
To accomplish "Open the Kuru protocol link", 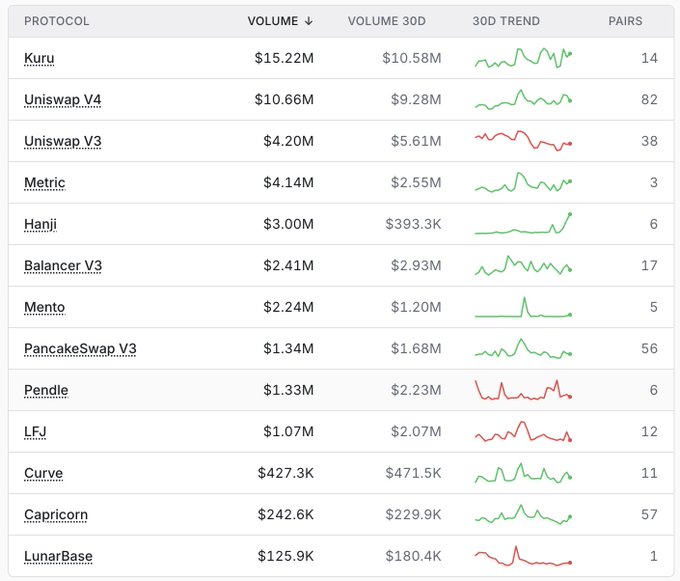I will [39, 58].
